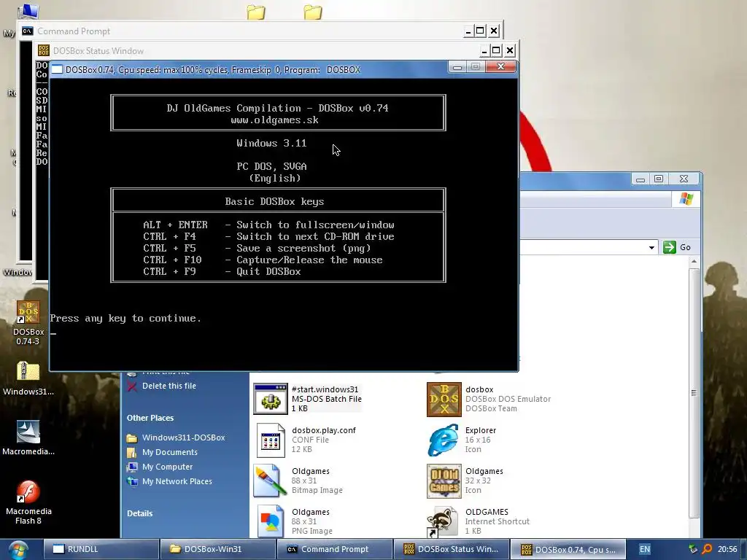
Task: Select the #start.windows31 batch file icon
Action: coord(270,399)
